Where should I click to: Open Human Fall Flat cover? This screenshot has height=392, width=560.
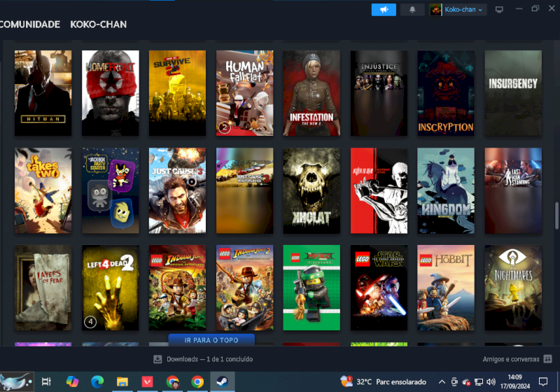[x=244, y=93]
